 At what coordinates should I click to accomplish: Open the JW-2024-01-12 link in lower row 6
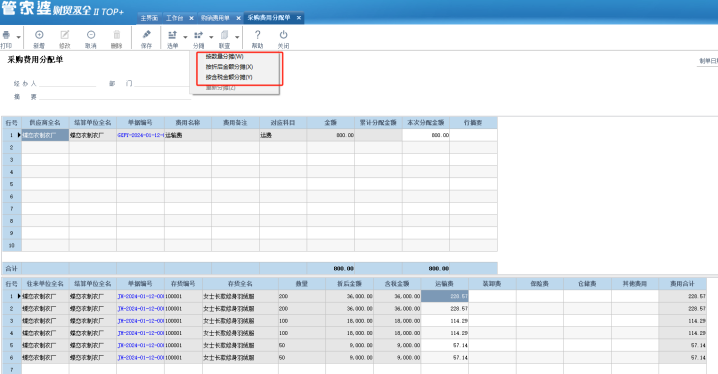point(140,358)
